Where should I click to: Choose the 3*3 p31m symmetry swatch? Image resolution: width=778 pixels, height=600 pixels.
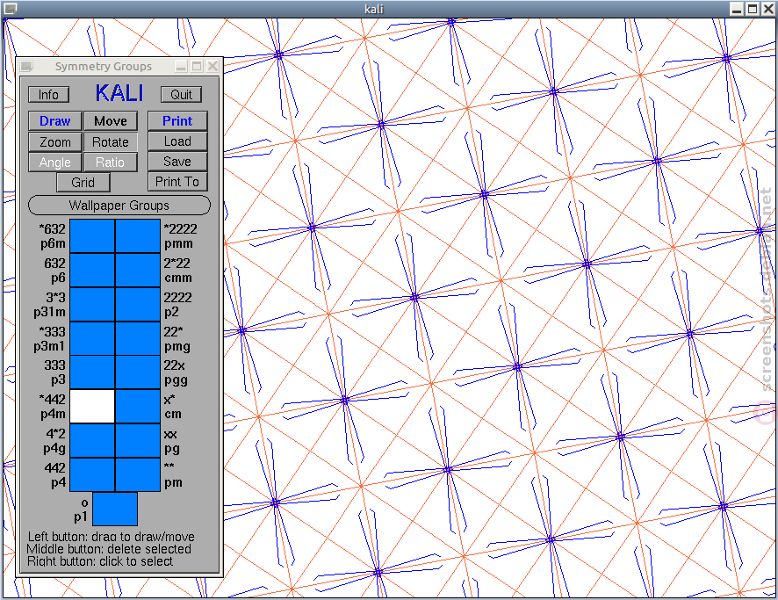pos(92,305)
